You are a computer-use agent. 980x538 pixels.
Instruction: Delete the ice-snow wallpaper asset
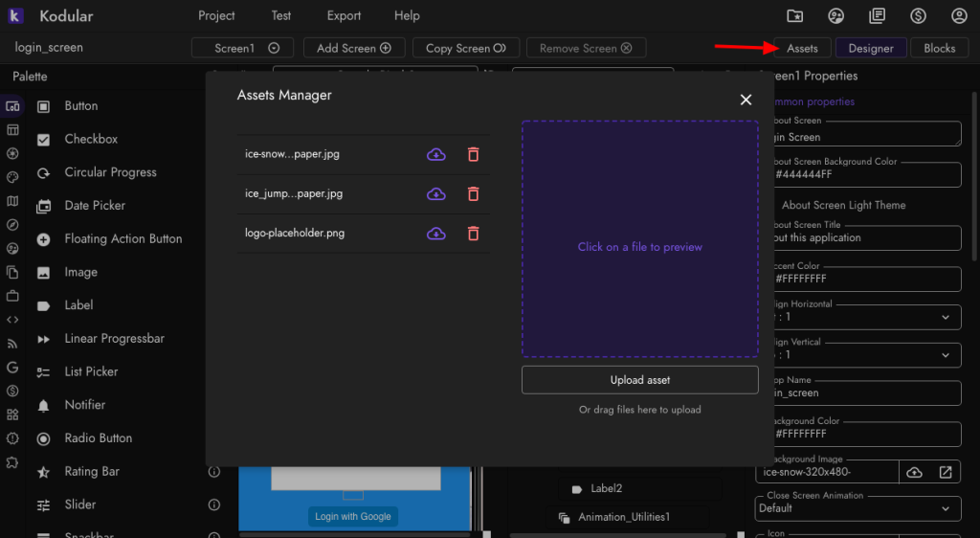[473, 154]
